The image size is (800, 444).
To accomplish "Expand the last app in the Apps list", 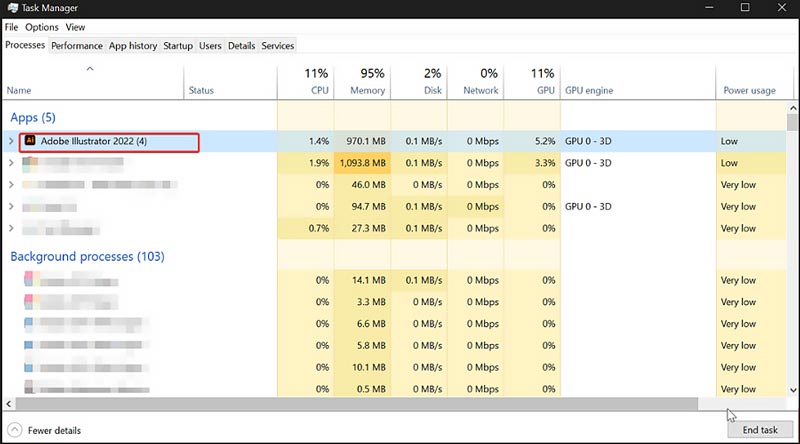I will pyautogui.click(x=11, y=229).
